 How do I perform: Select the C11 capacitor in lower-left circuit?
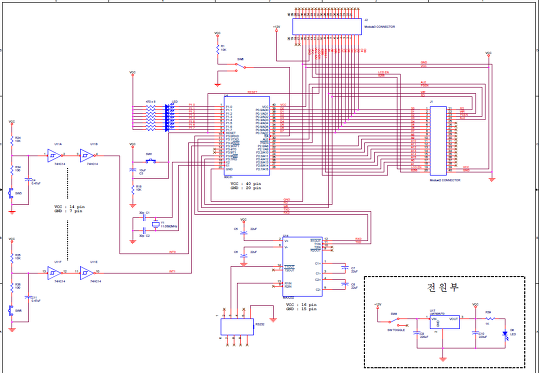pos(28,297)
